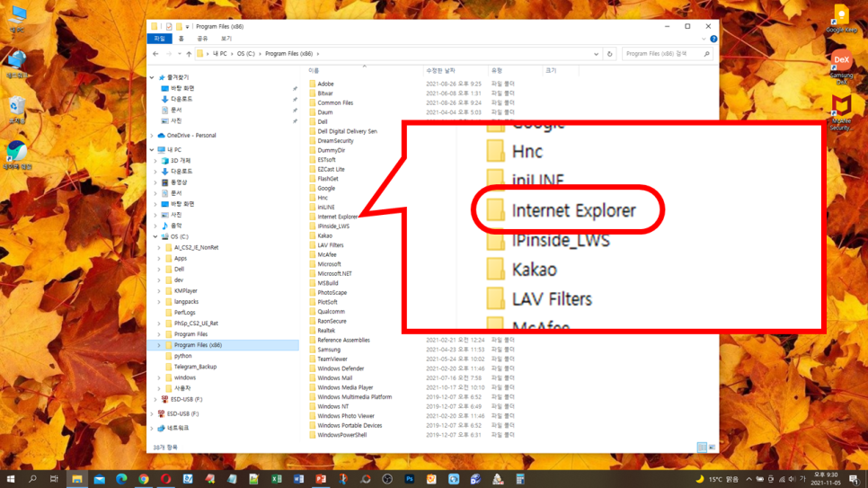The height and width of the screenshot is (488, 868).
Task: Collapse the 내 PC tree node
Action: pyautogui.click(x=152, y=149)
